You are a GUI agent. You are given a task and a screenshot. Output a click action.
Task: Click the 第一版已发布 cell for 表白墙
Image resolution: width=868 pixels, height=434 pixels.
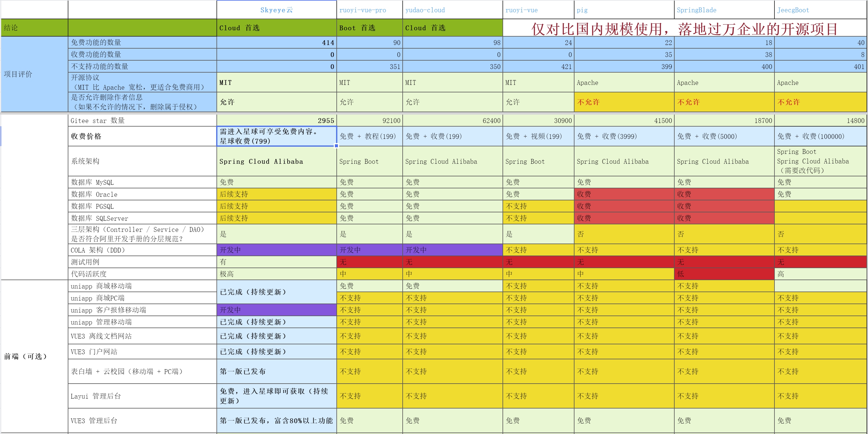(x=277, y=371)
